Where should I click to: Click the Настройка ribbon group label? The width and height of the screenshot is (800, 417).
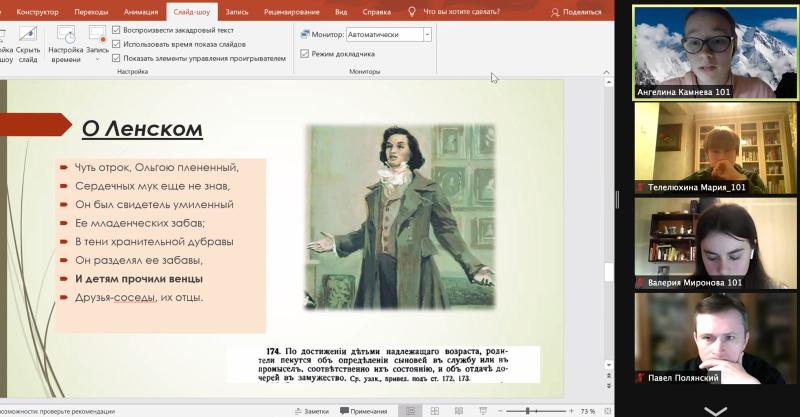coord(133,72)
